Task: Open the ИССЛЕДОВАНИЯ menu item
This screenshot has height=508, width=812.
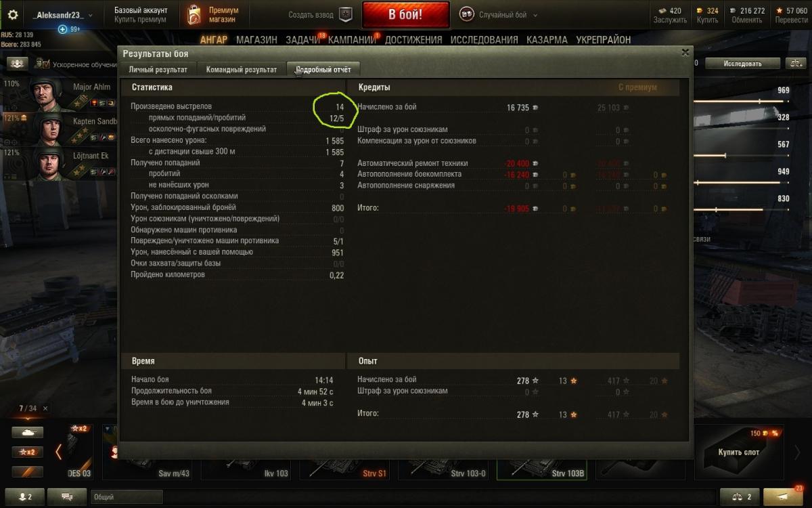Action: tap(484, 40)
